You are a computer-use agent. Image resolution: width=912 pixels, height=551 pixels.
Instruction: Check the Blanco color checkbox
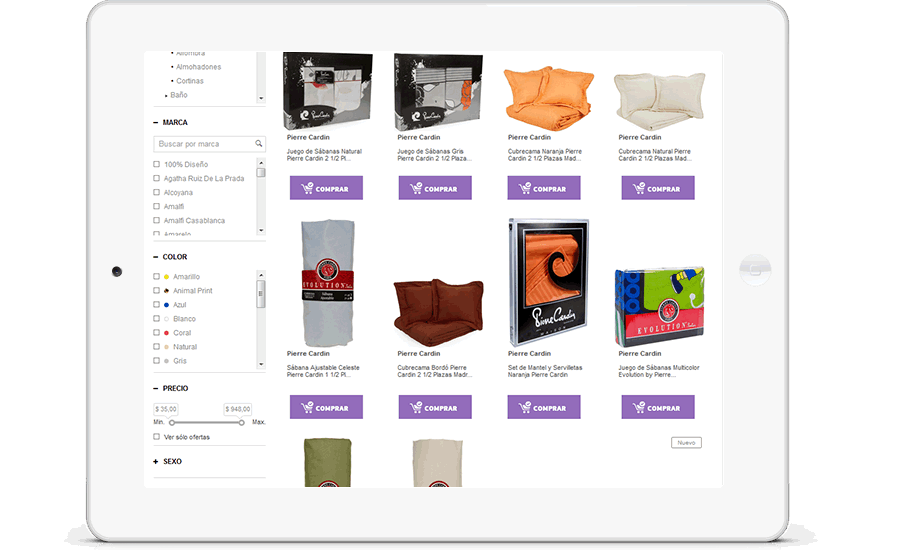click(x=156, y=318)
